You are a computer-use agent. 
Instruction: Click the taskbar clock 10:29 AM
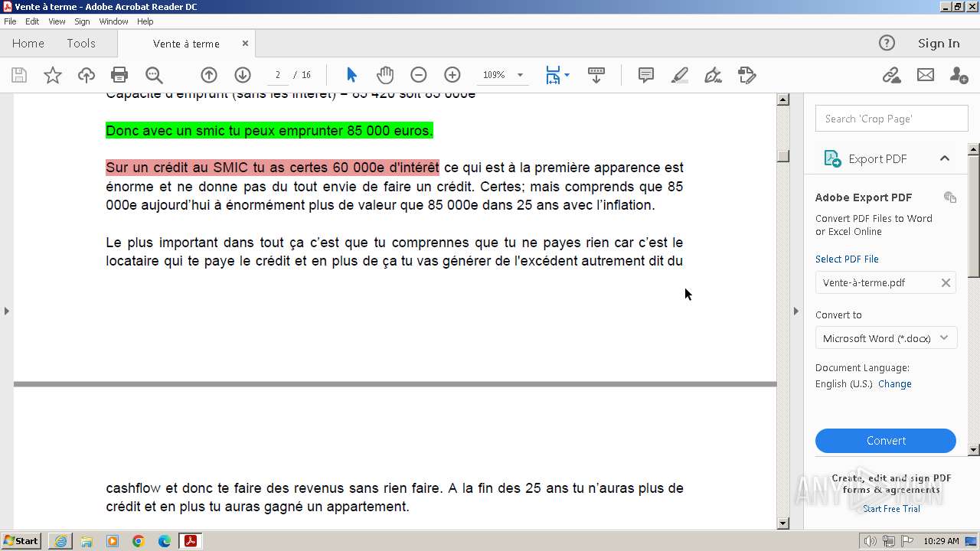[941, 541]
